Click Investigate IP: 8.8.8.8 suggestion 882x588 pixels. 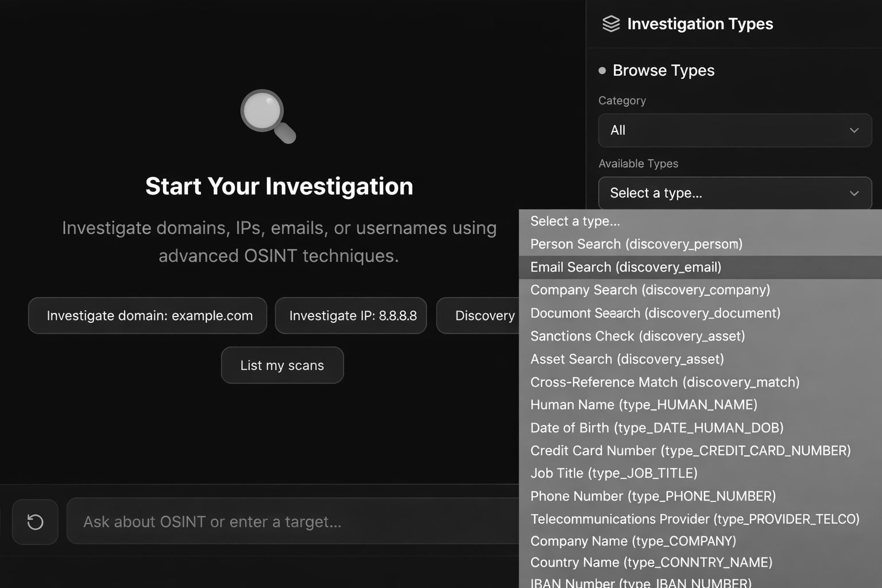(351, 316)
